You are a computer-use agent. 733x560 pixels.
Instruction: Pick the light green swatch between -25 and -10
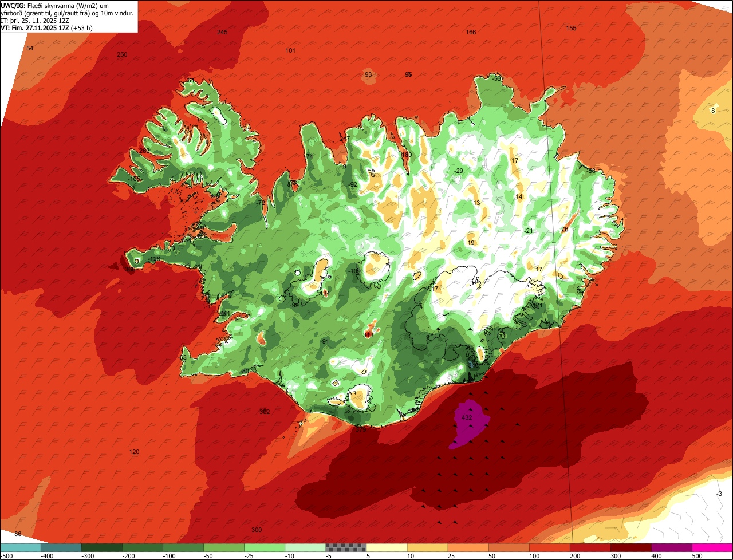265,547
